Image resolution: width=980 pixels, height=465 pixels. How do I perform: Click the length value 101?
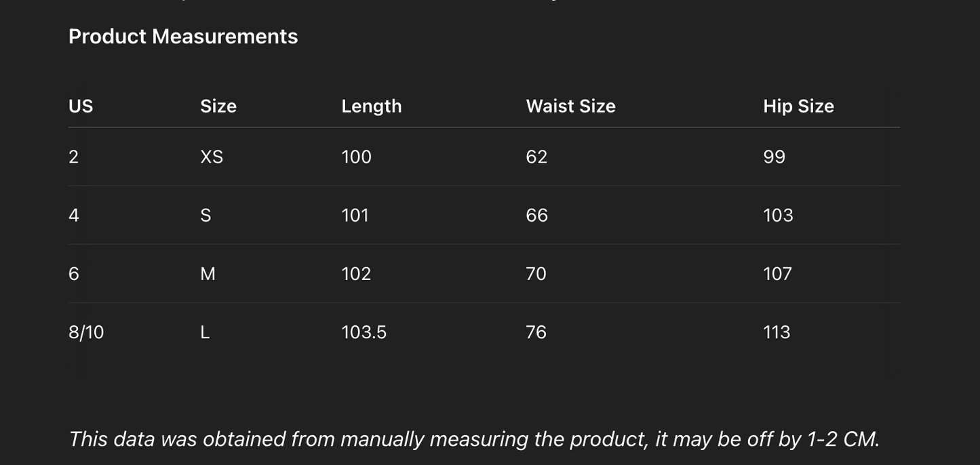point(355,216)
